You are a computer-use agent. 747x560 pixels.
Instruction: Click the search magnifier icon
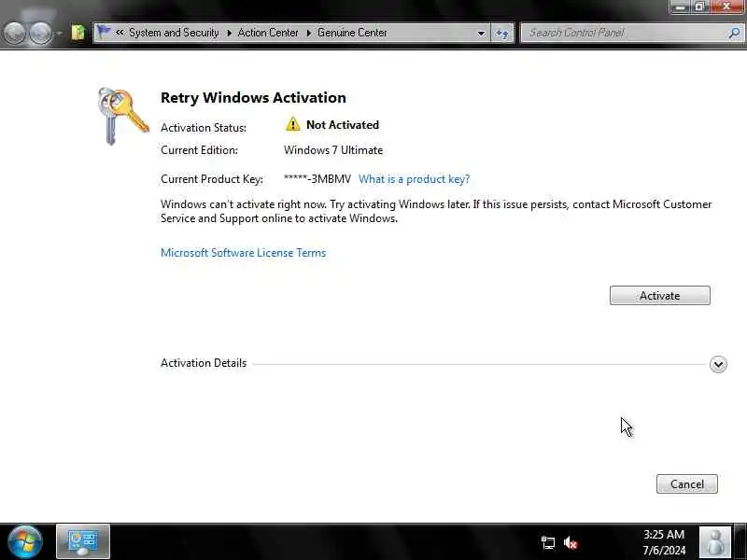click(734, 33)
